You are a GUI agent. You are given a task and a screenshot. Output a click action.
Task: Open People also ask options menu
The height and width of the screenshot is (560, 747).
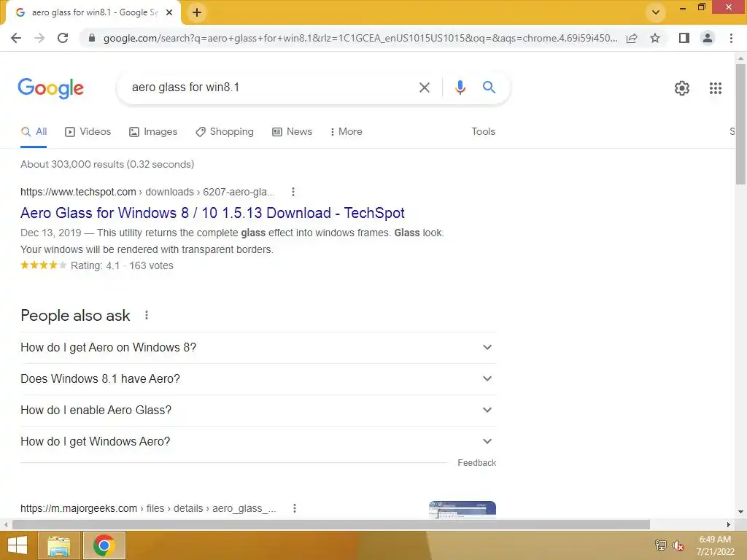click(x=147, y=315)
